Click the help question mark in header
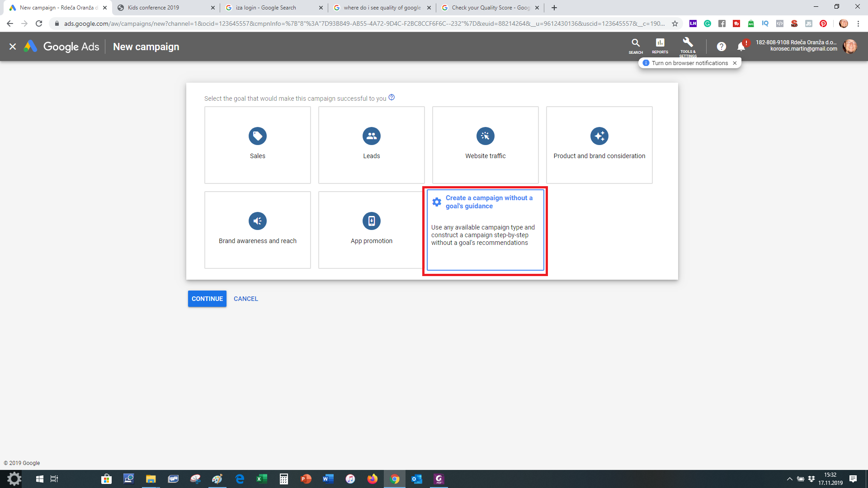 coord(721,47)
